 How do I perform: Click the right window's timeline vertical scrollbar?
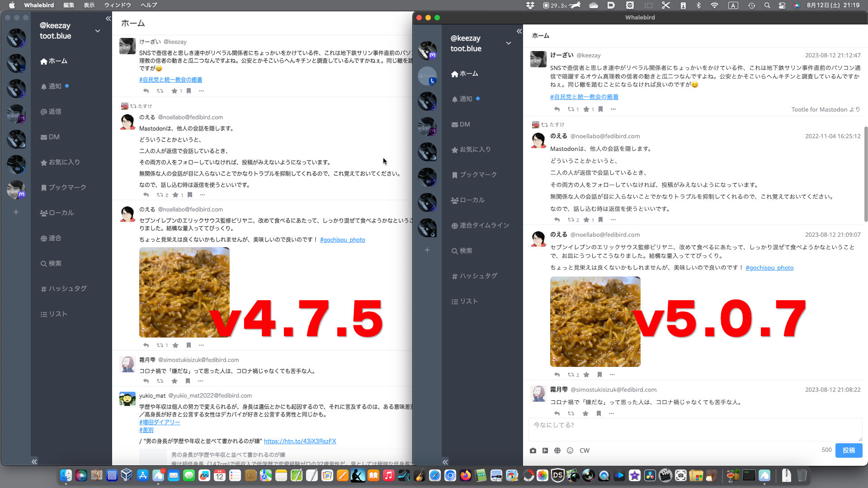[865, 174]
